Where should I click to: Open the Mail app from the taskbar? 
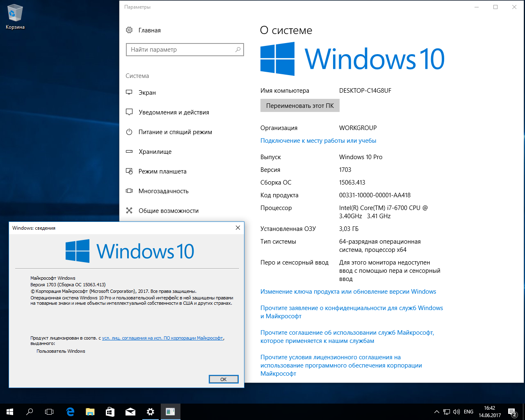click(130, 412)
